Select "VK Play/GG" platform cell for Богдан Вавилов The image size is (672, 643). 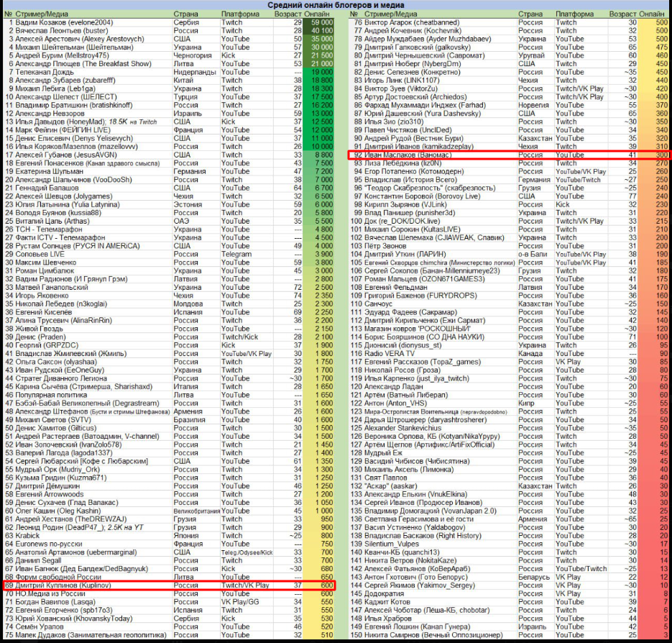(240, 602)
